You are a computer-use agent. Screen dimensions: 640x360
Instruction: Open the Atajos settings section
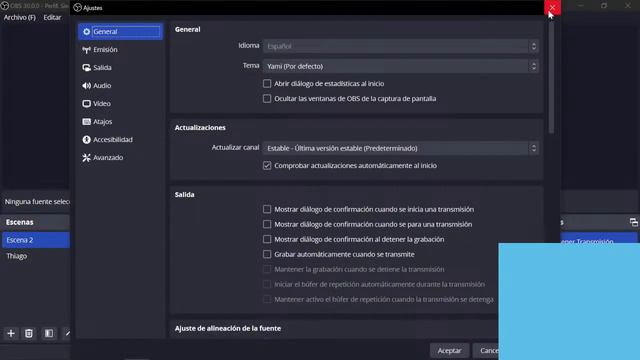point(120,121)
